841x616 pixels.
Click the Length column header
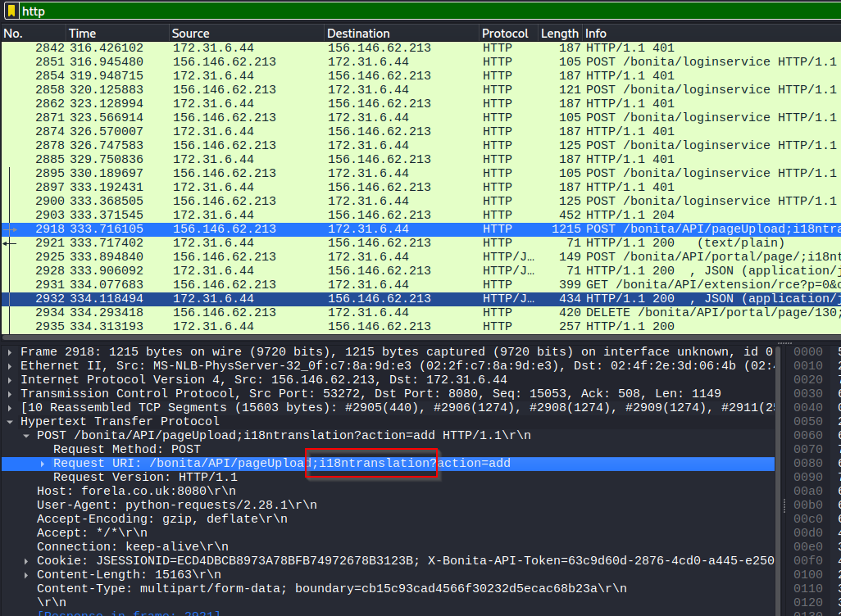coord(559,34)
